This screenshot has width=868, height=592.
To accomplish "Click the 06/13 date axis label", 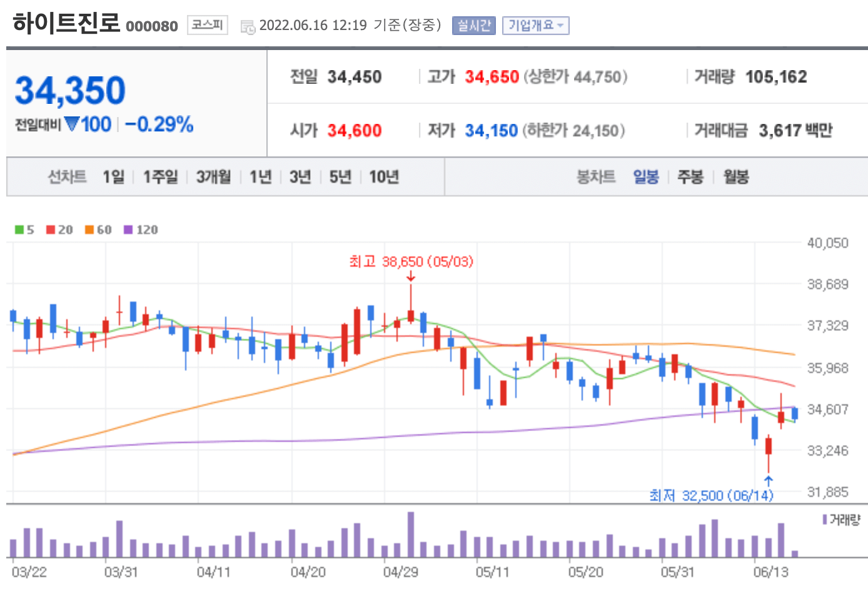I will pyautogui.click(x=771, y=572).
